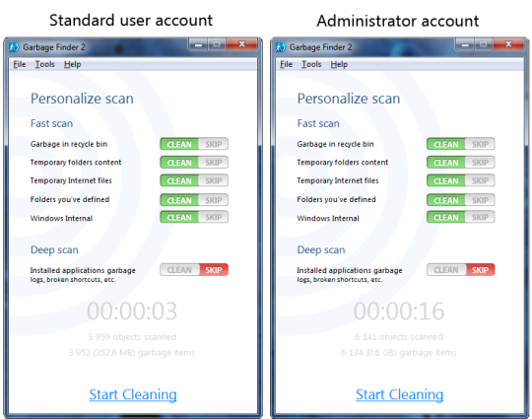Screen dimensions: 532x419
Task: Open Help menu in Administrator window
Action: tap(339, 64)
